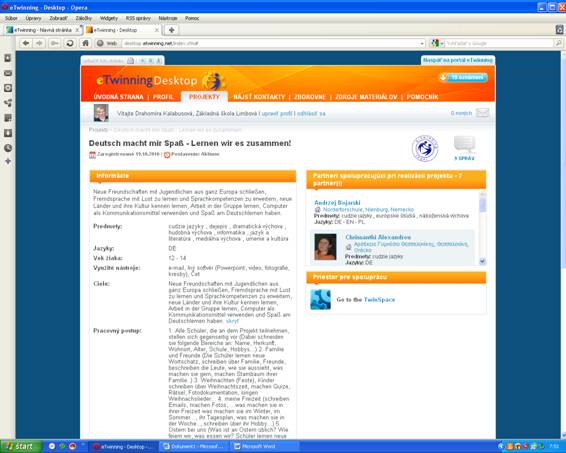Open the PROFIL section
Viewport: 566px width, 453px height.
click(164, 97)
